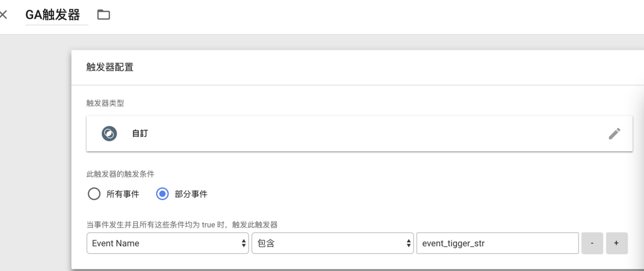Click the round 自訂 custom trigger type icon
Screen dimensions: 644x271
click(109, 133)
